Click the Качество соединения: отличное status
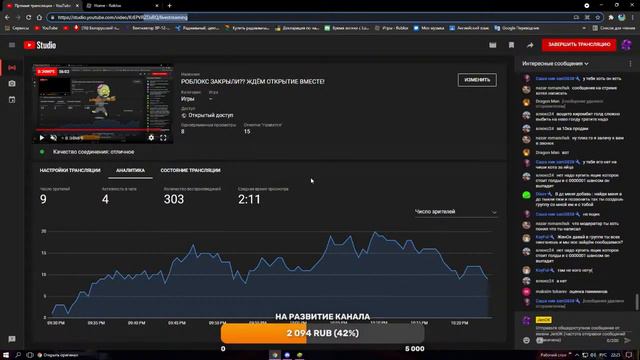 pyautogui.click(x=93, y=152)
